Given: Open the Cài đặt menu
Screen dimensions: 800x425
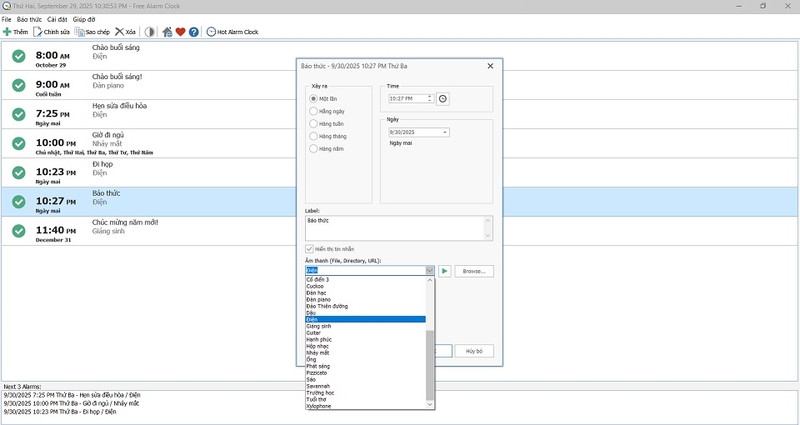Looking at the screenshot, I should [x=57, y=19].
